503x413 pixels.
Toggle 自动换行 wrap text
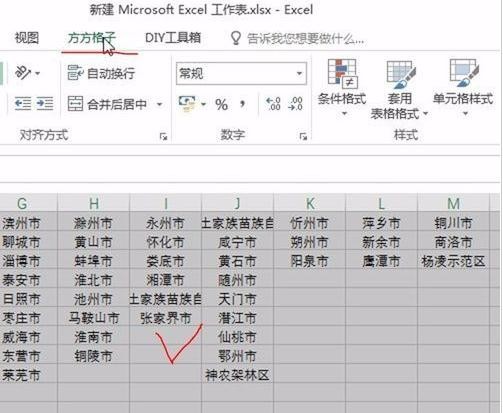coord(101,73)
